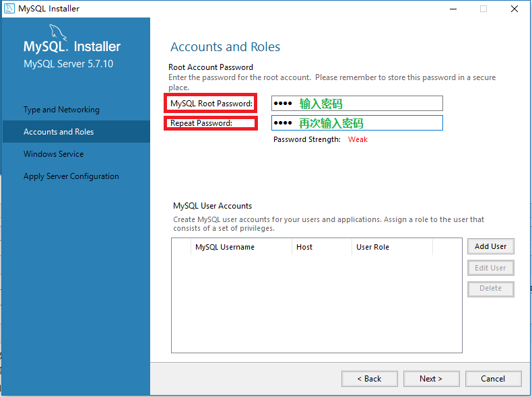Click the Add User button

[491, 246]
